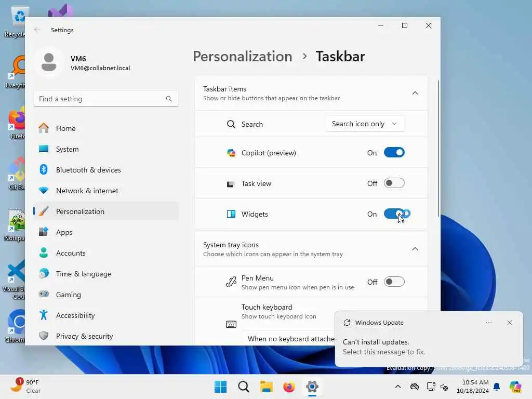The height and width of the screenshot is (399, 532).
Task: Collapse the Taskbar items section
Action: 415,93
